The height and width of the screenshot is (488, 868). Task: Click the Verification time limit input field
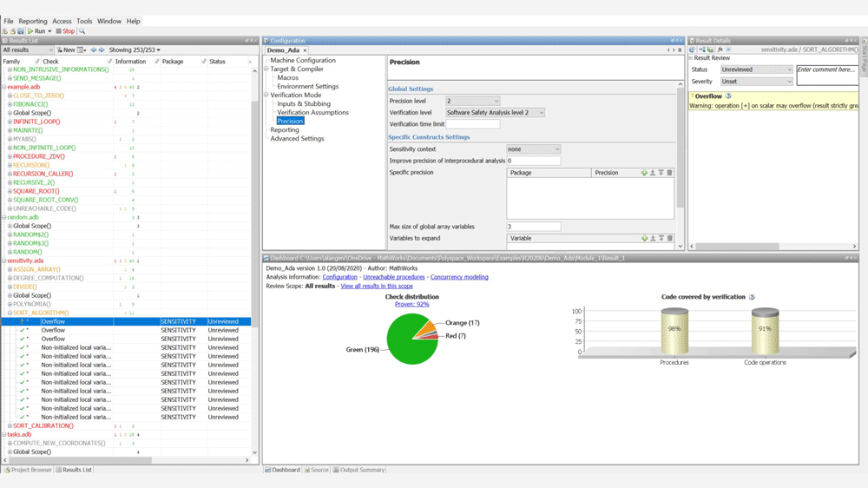tap(473, 124)
